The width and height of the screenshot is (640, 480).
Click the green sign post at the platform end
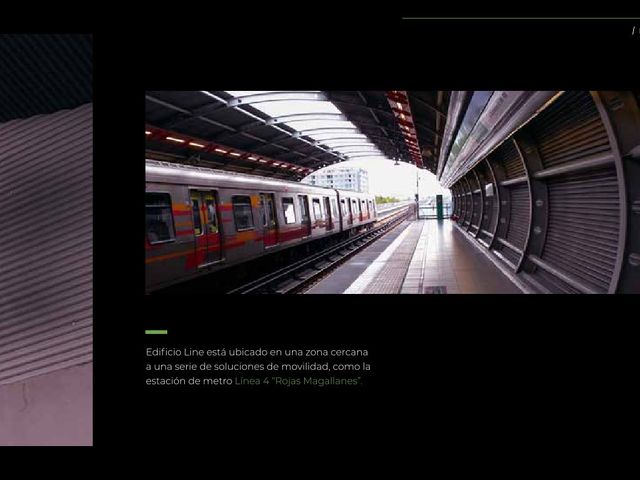pos(439,207)
